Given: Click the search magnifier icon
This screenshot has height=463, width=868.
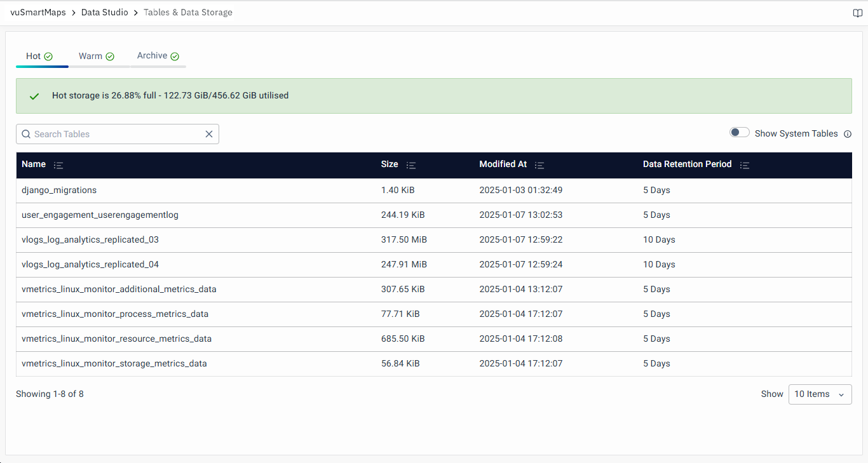Looking at the screenshot, I should 26,134.
